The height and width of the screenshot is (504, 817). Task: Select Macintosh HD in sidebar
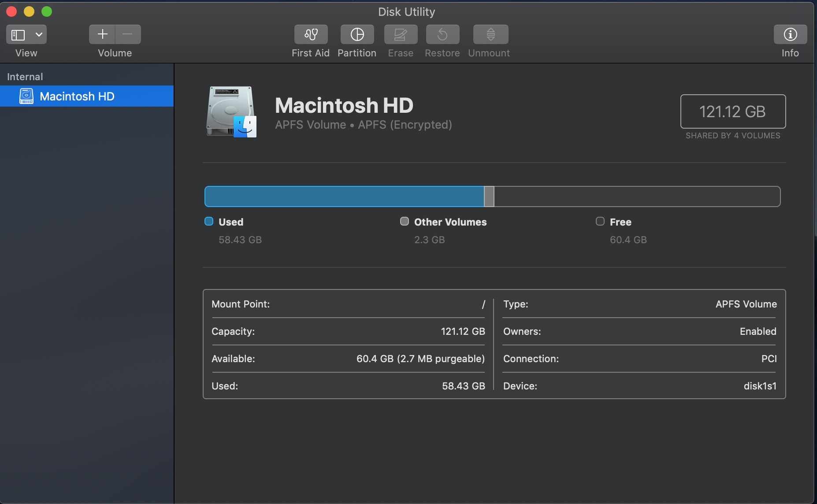87,96
